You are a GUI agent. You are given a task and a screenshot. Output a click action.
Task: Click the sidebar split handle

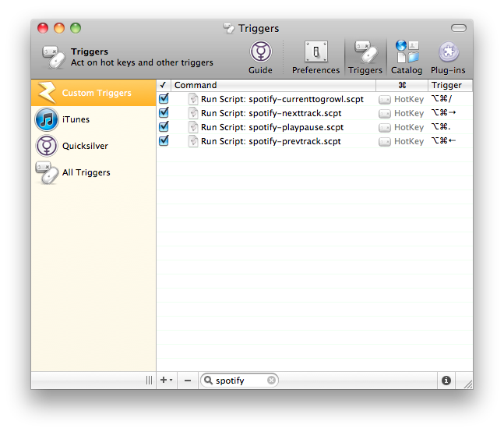pyautogui.click(x=149, y=381)
